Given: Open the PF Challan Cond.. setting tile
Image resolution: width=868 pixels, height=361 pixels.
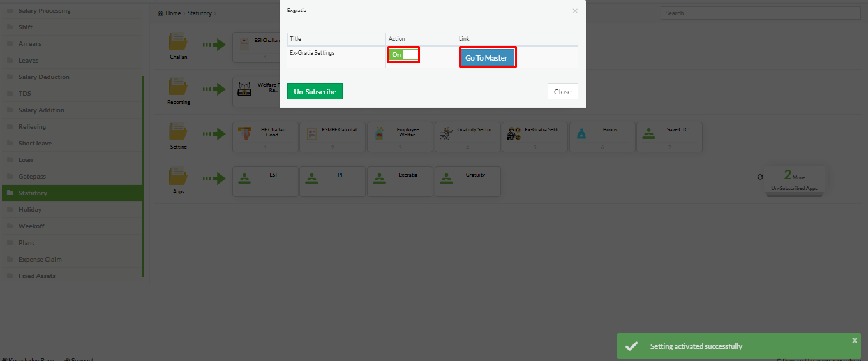Looking at the screenshot, I should coord(266,137).
